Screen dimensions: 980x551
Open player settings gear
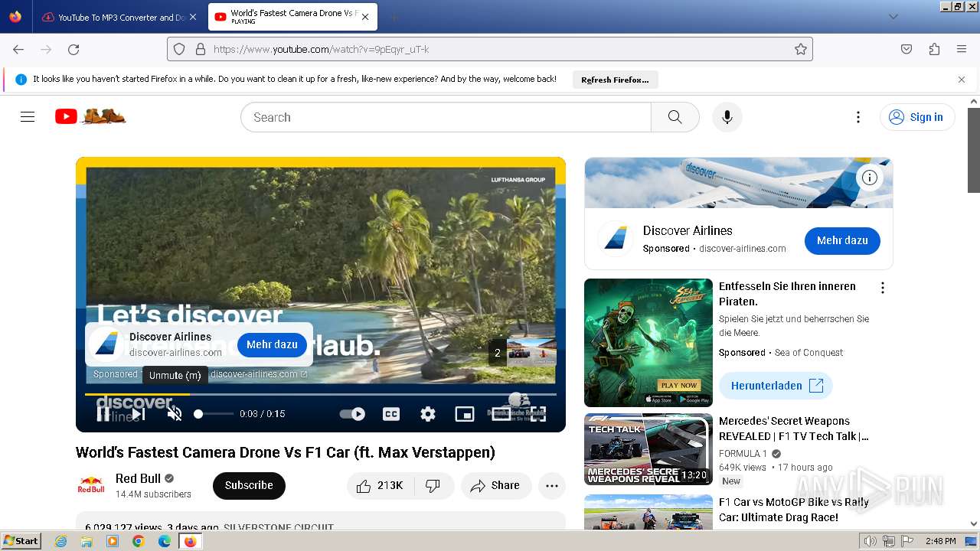(428, 414)
